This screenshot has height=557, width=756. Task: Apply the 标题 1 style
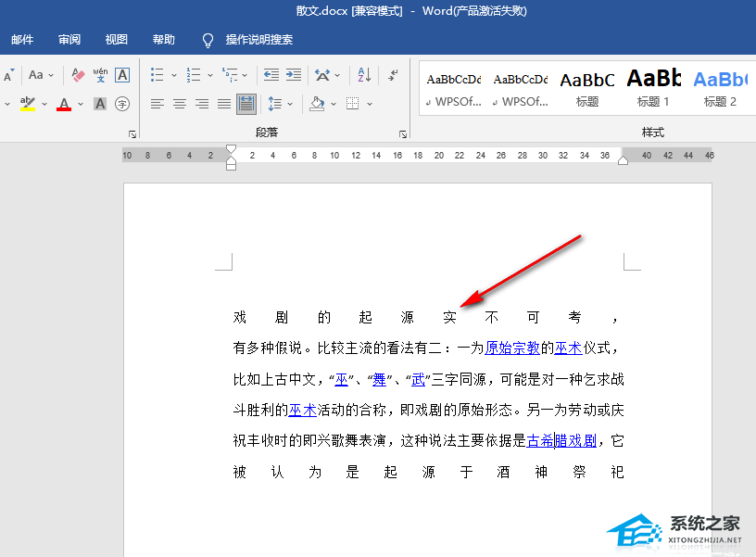point(653,90)
